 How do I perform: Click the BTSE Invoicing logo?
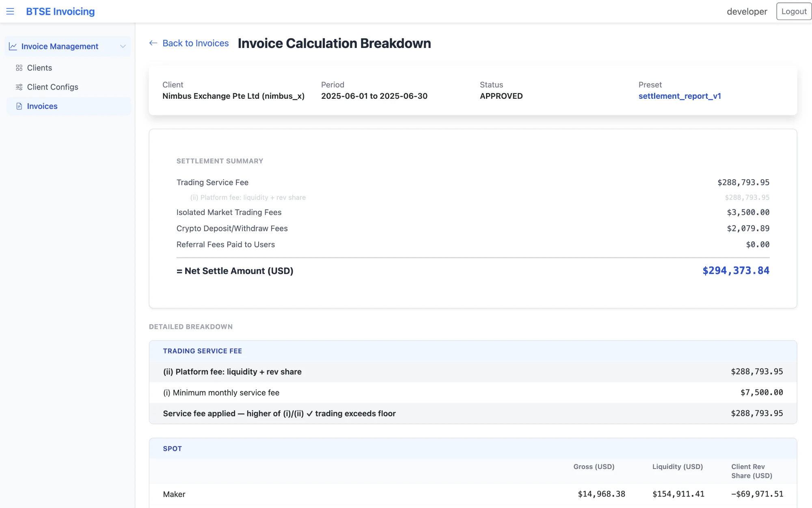pyautogui.click(x=60, y=11)
